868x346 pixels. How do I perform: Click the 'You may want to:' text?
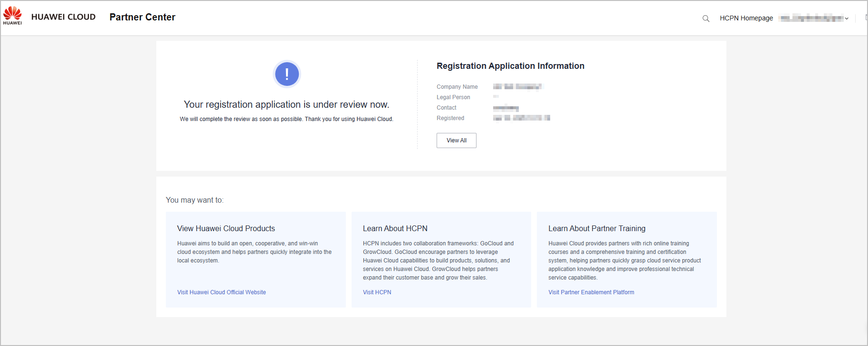195,200
